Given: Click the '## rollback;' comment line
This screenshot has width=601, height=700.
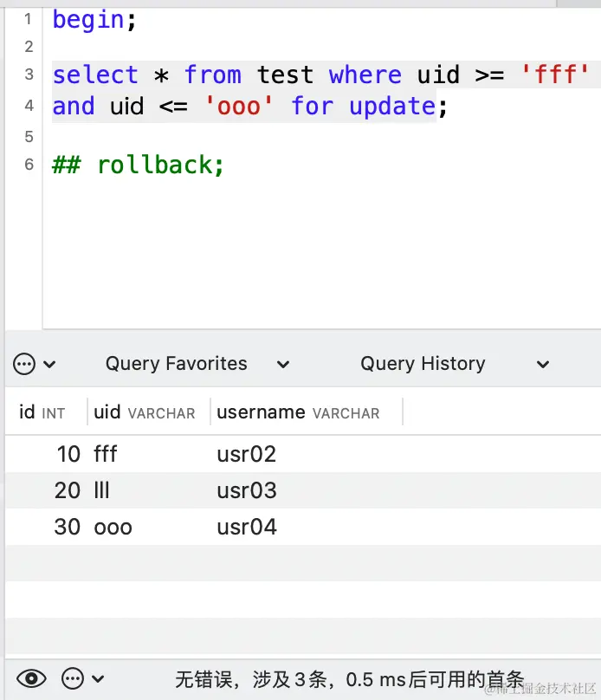Looking at the screenshot, I should (x=138, y=165).
